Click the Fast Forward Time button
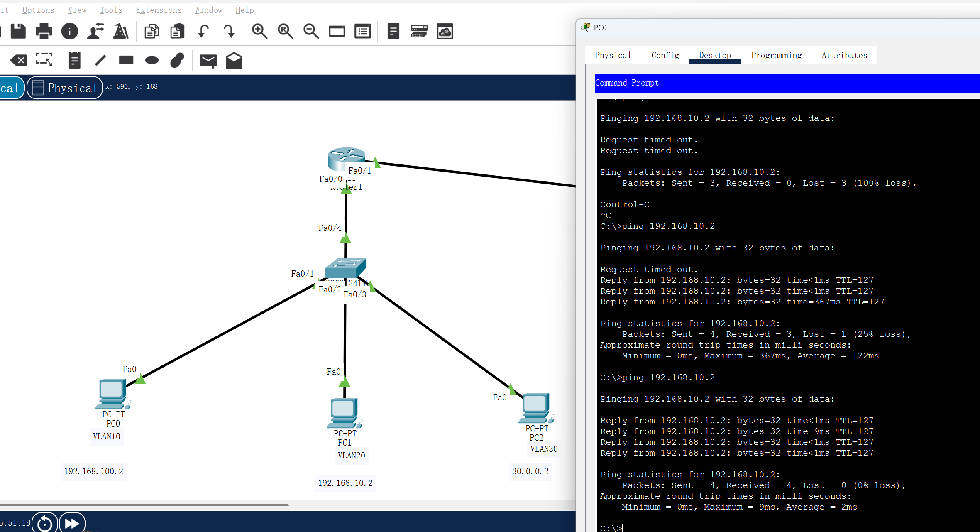Screen dimensions: 980x532 [x=72, y=523]
